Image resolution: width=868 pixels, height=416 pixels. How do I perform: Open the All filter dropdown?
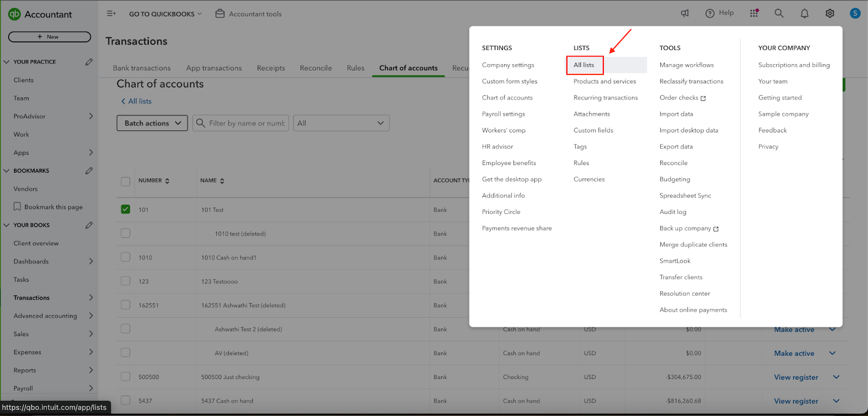(x=341, y=123)
